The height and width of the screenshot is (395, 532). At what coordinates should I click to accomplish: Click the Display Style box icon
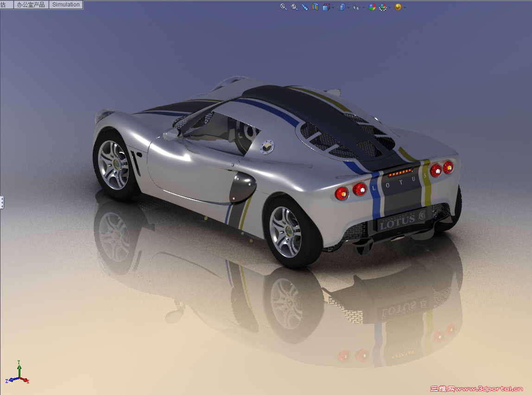coord(342,7)
